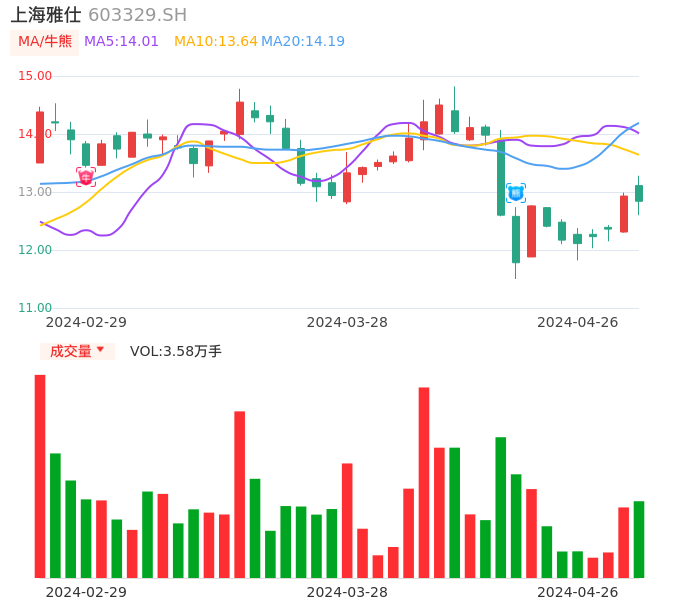Click the 15.00 price axis label

point(36,76)
